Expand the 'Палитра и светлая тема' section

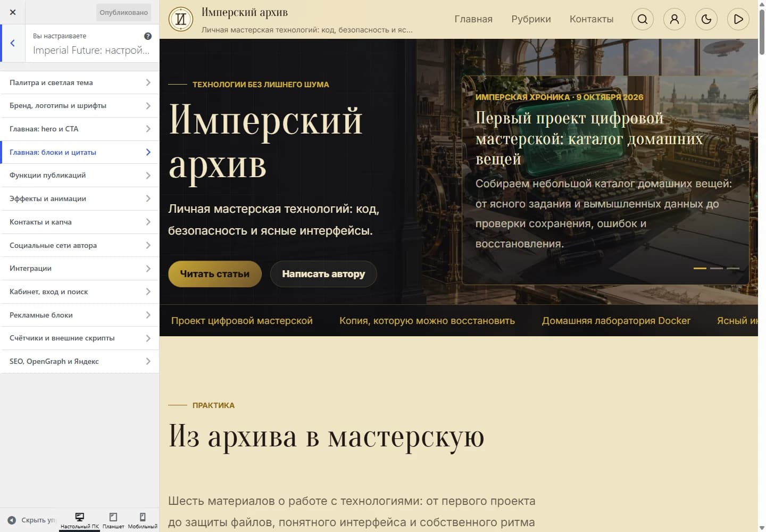click(x=80, y=82)
